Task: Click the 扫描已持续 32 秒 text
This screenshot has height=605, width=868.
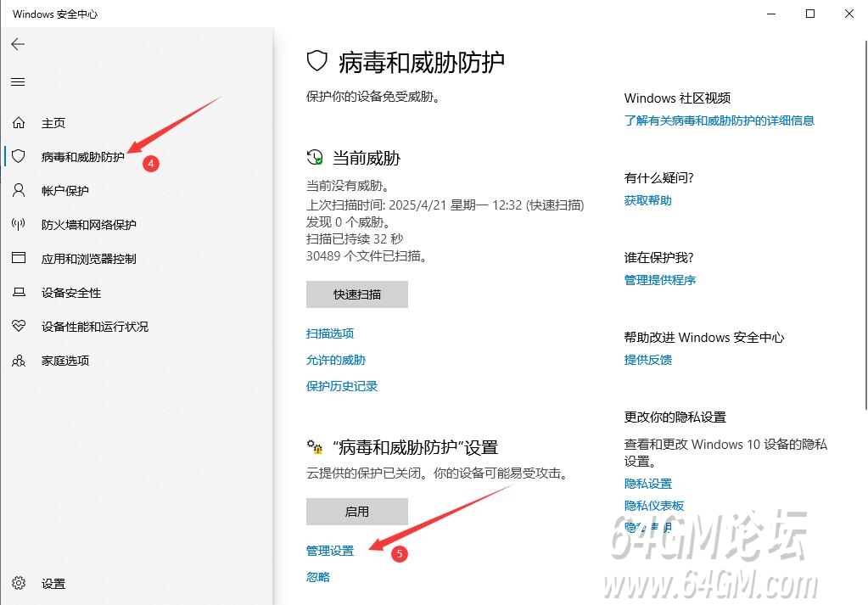Action: [x=355, y=238]
